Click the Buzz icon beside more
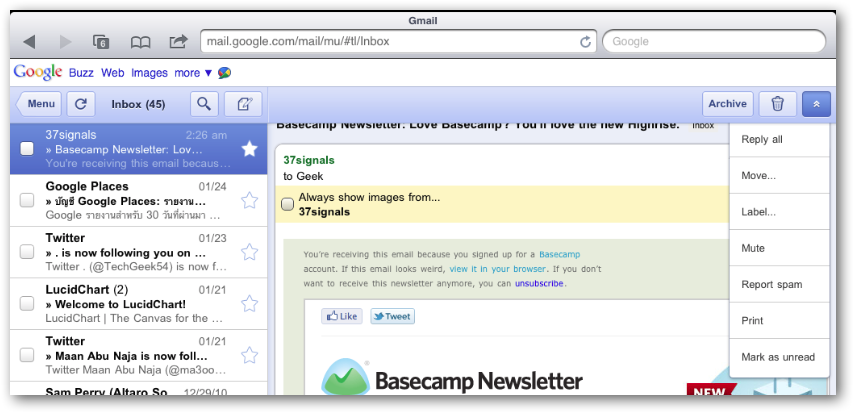Image resolution: width=854 pixels, height=413 pixels. pyautogui.click(x=224, y=73)
